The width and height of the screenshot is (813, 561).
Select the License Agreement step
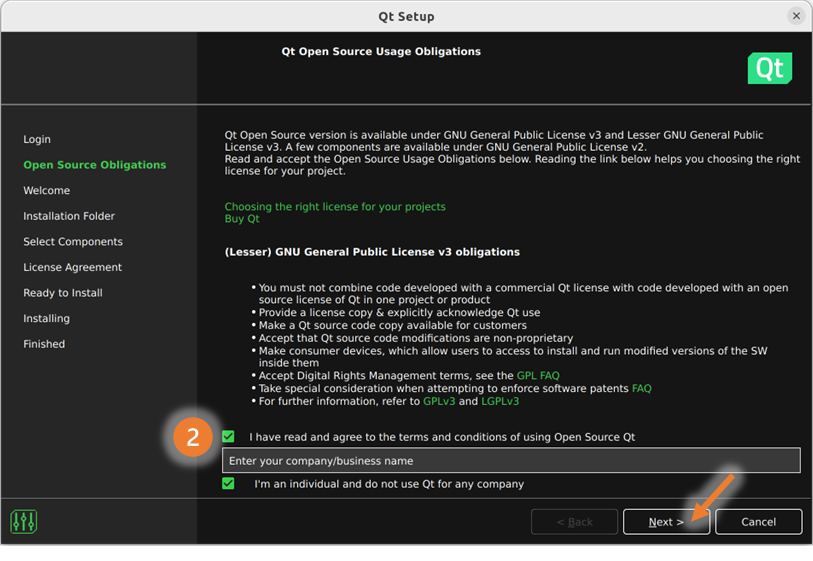(73, 267)
